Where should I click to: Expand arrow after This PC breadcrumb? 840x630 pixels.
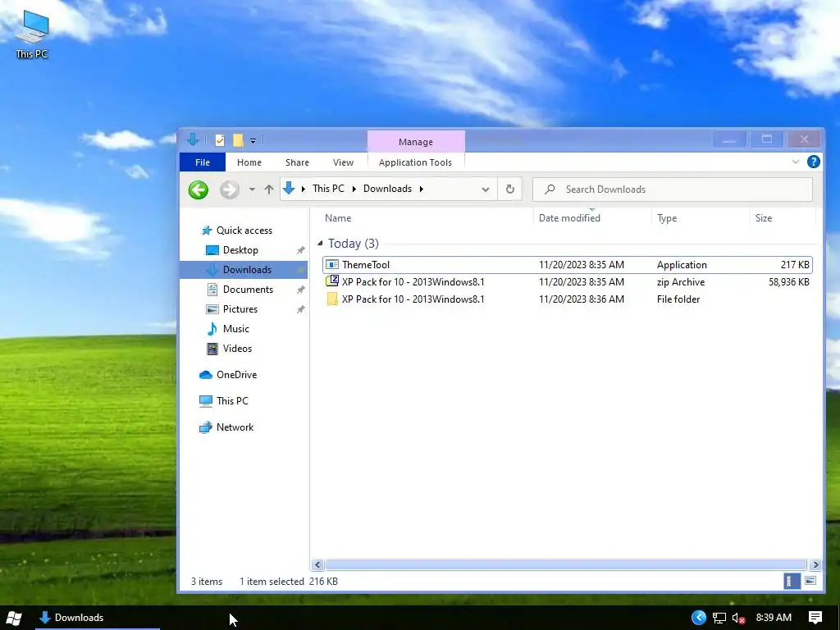(354, 189)
